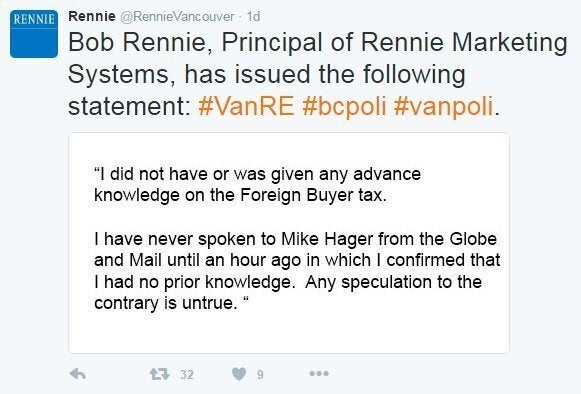581x394 pixels.
Task: View the 32 retweets count
Action: click(x=187, y=375)
